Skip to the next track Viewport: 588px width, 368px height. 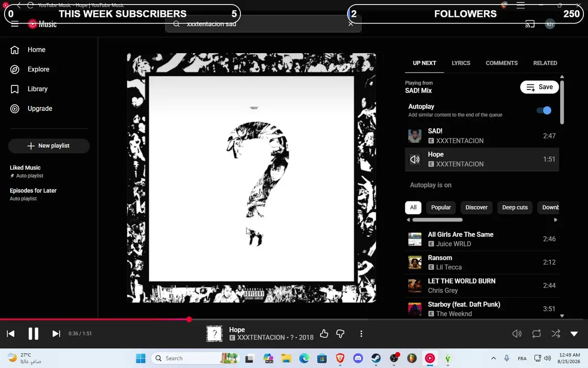point(56,333)
